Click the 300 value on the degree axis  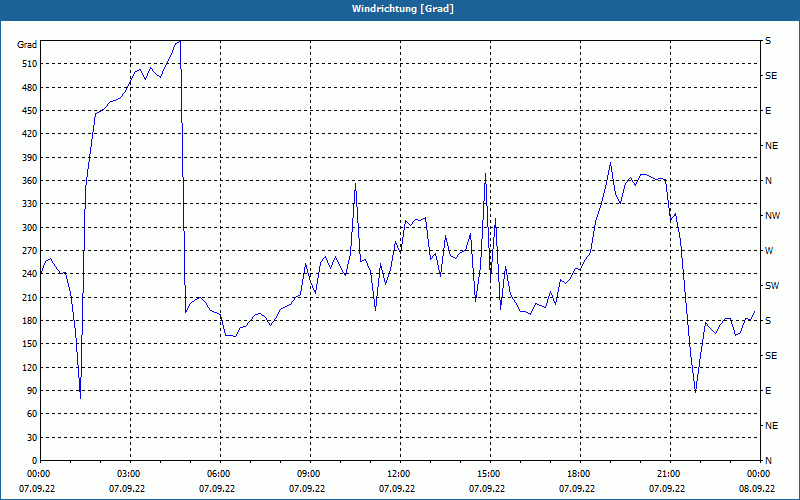tap(29, 228)
